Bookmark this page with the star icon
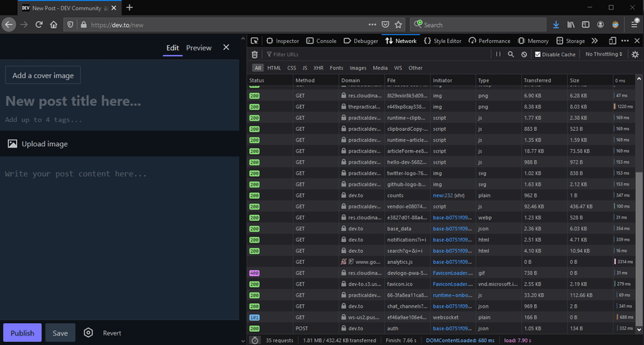644x345 pixels. click(x=398, y=25)
